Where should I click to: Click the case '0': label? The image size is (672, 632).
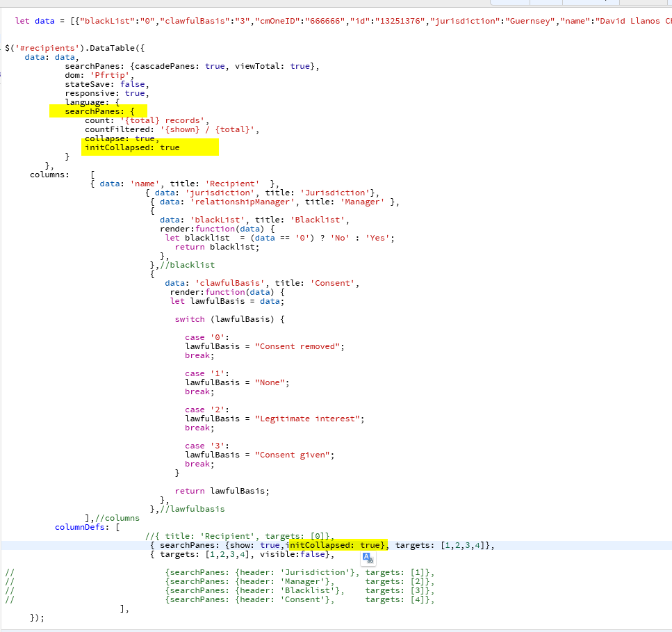click(207, 337)
